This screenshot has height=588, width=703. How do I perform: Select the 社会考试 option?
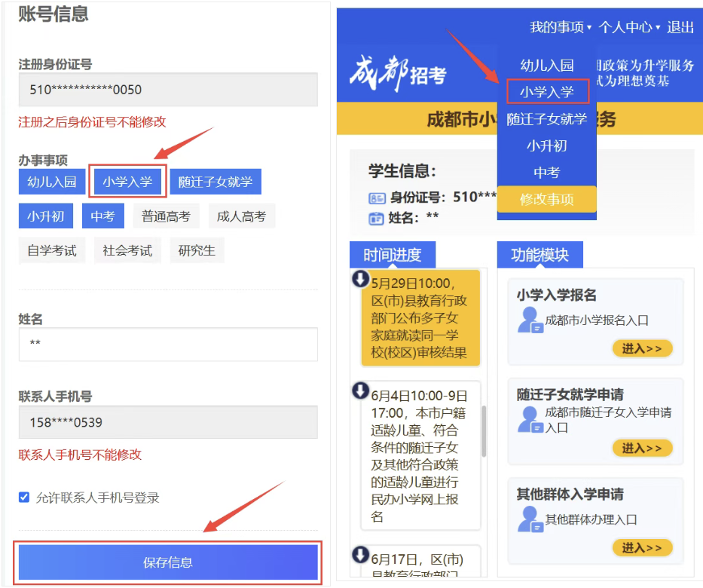click(128, 250)
